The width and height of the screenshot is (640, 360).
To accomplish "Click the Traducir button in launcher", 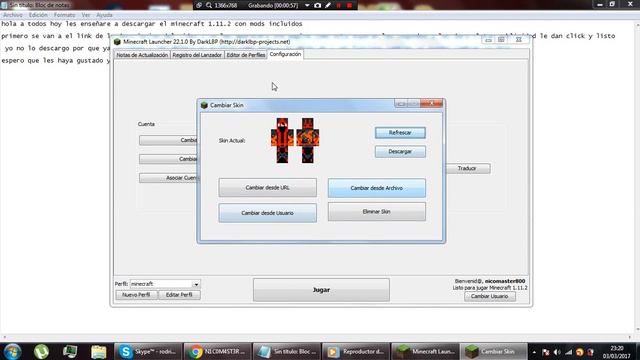I will (467, 168).
